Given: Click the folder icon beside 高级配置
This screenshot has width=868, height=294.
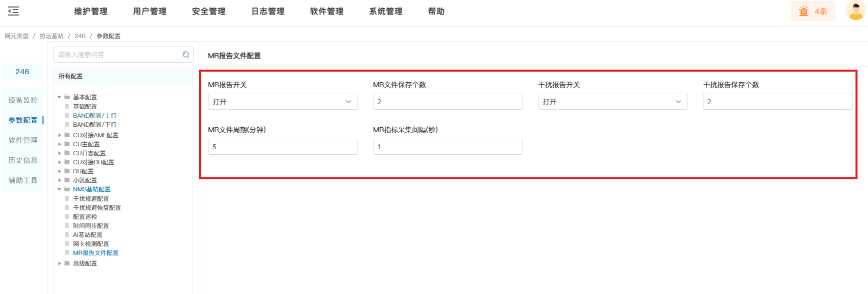Looking at the screenshot, I should (x=67, y=263).
